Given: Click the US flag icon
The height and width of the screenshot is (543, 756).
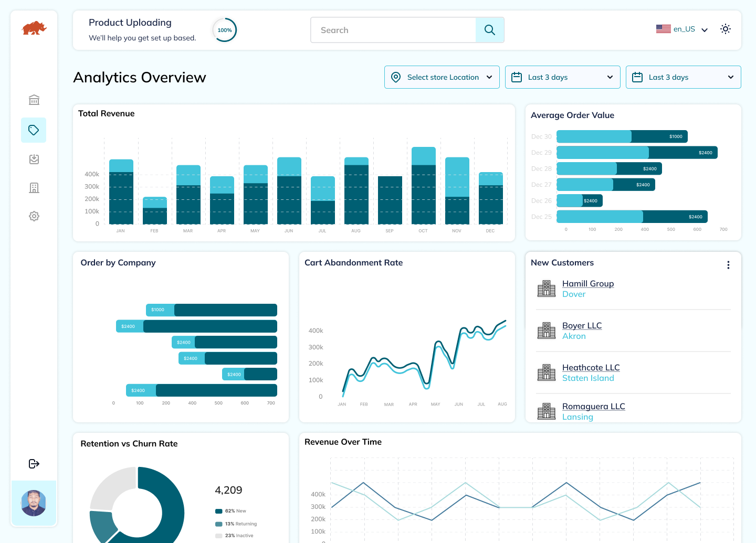Looking at the screenshot, I should click(664, 29).
